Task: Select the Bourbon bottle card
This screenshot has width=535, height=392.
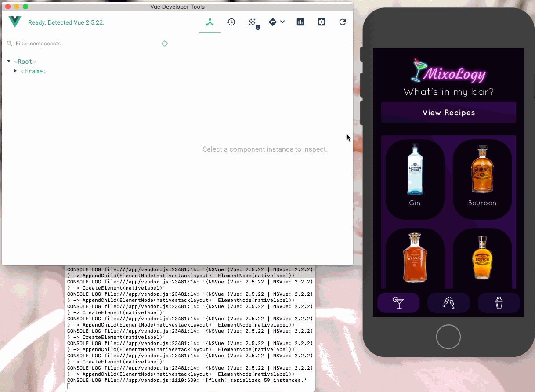Action: [x=482, y=179]
